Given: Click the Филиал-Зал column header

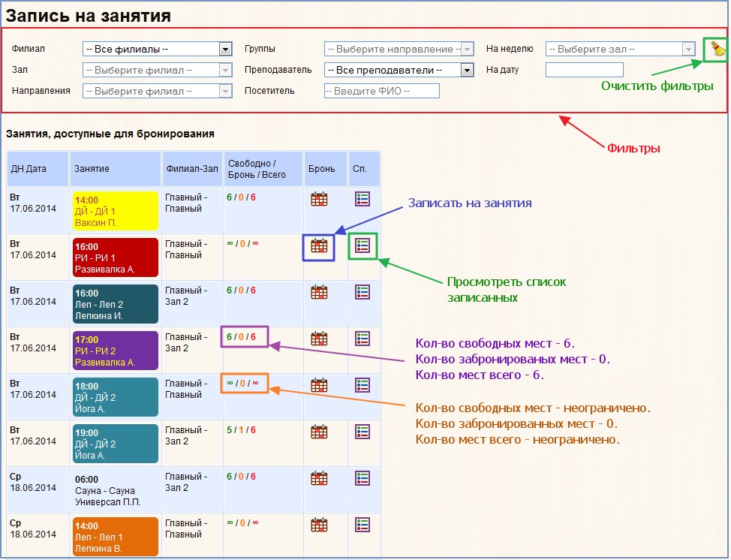Looking at the screenshot, I should pyautogui.click(x=192, y=169).
